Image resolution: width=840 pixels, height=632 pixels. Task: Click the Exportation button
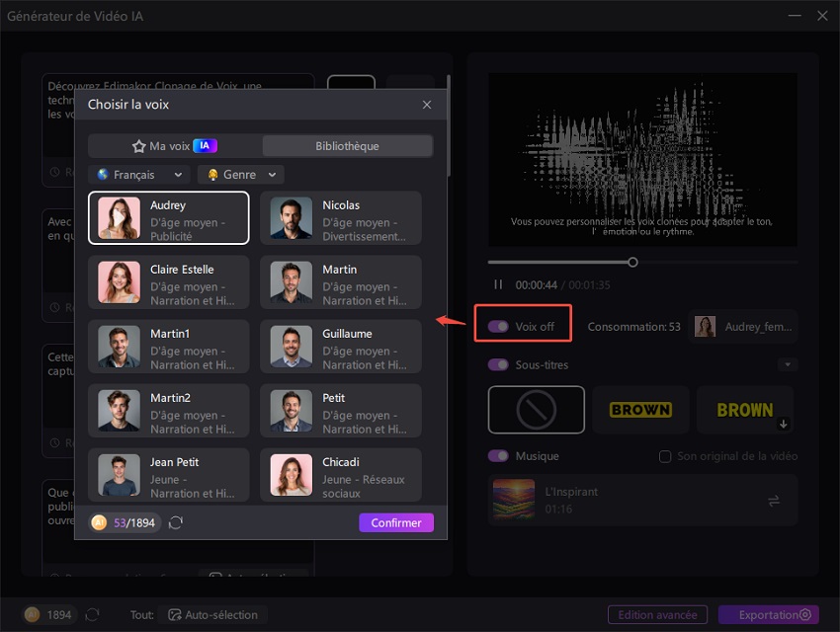(768, 615)
